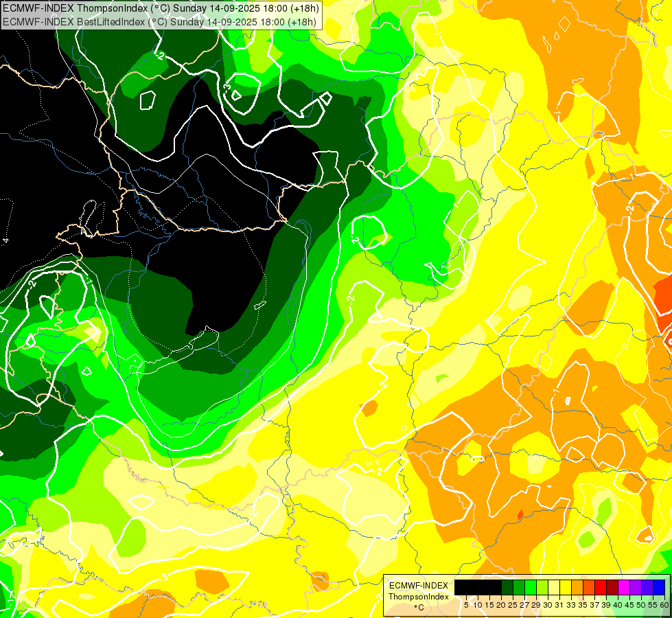672x618 pixels.
Task: Click the legend tick value '33'
Action: pyautogui.click(x=571, y=605)
